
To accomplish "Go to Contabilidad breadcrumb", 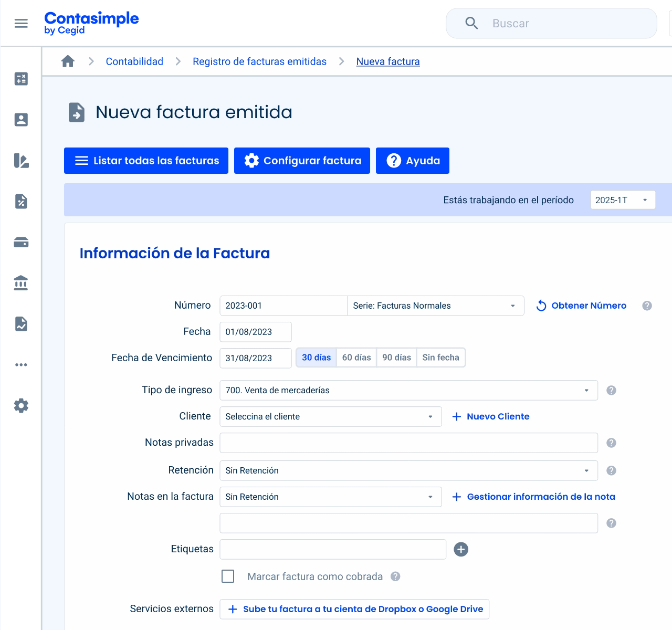I will point(134,61).
